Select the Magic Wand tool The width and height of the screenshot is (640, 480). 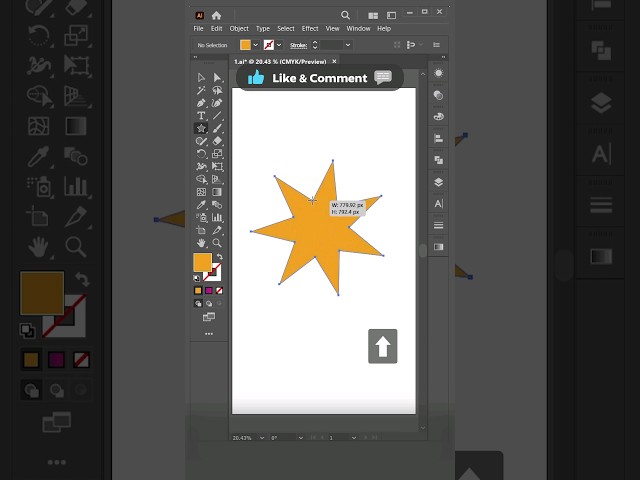(x=201, y=90)
